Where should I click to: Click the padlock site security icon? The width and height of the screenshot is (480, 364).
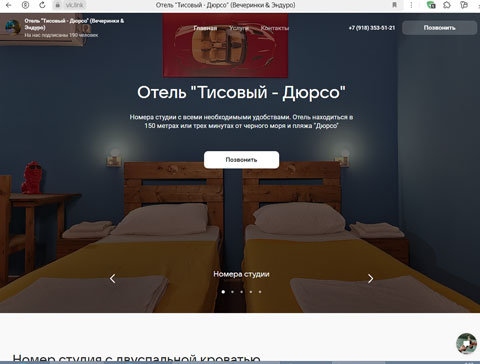pos(58,5)
